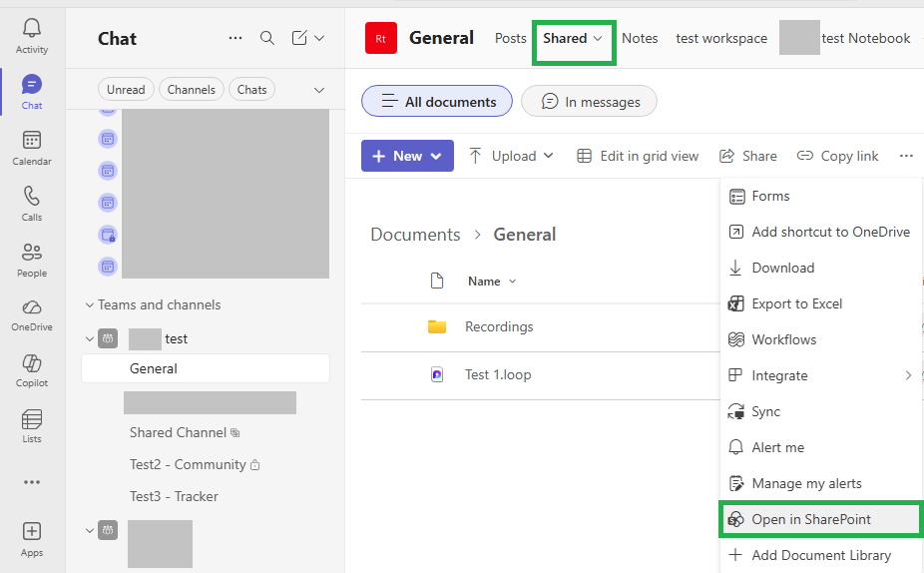Open Test3 - Tracker channel
This screenshot has width=924, height=573.
(x=174, y=496)
